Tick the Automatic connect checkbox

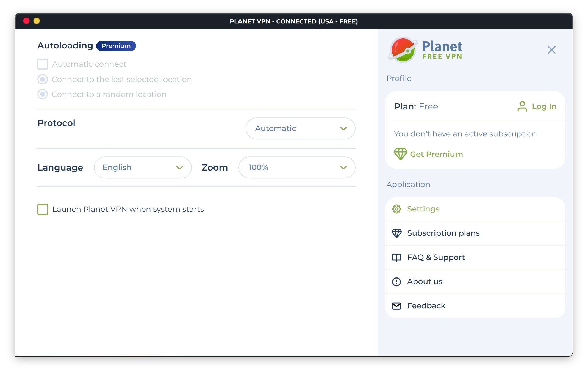43,64
